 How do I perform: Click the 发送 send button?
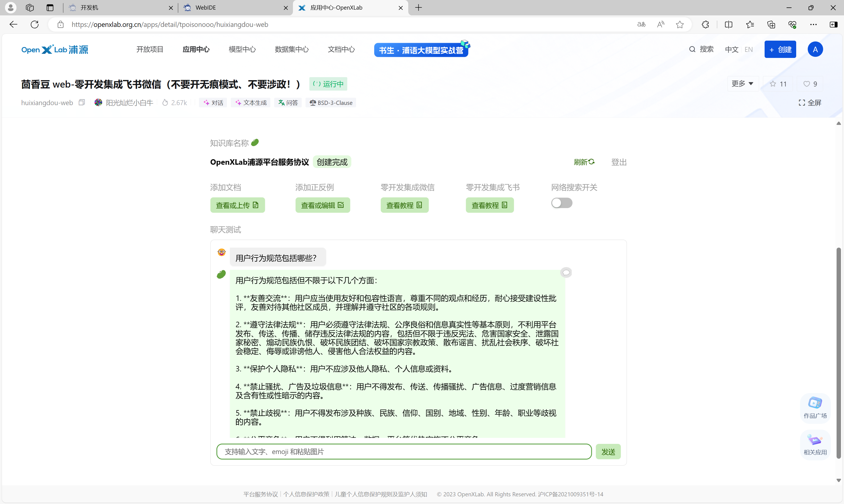(608, 452)
